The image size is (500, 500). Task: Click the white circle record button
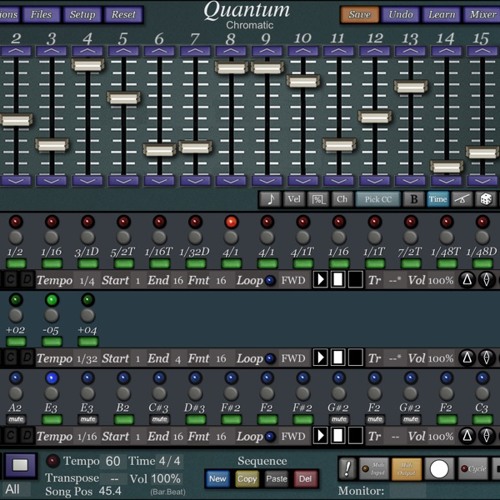tap(439, 469)
